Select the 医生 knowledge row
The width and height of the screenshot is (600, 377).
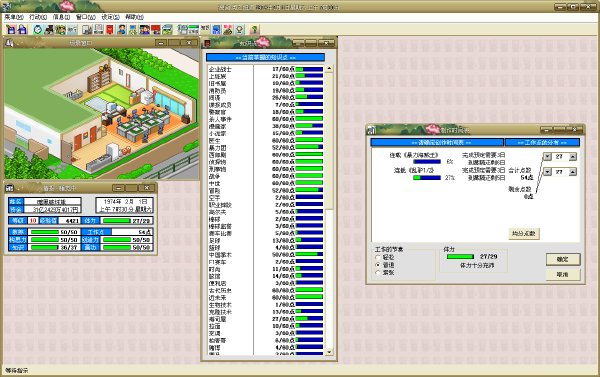(x=266, y=140)
